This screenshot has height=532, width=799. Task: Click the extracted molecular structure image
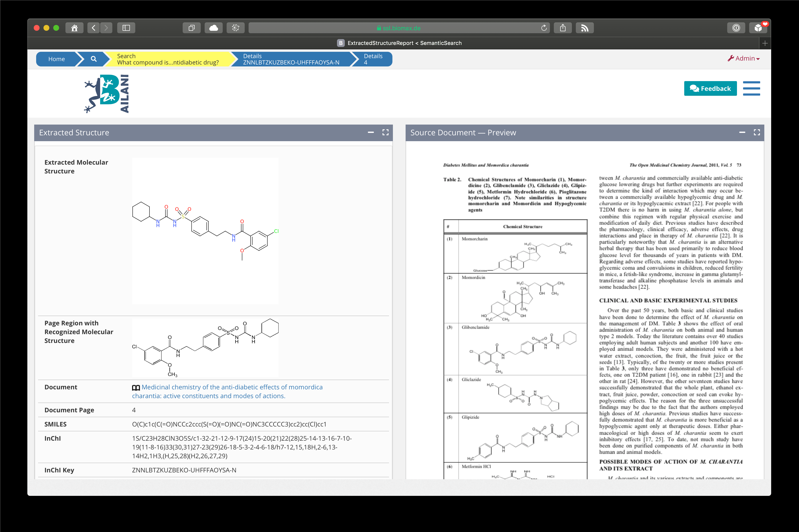point(205,231)
